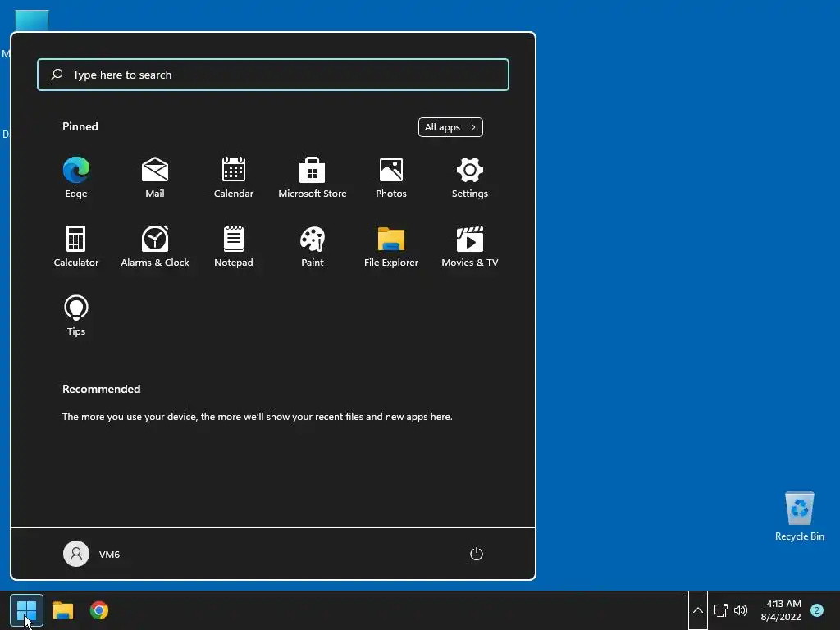840x630 pixels.
Task: Launch Notepad from pinned apps
Action: [x=234, y=246]
